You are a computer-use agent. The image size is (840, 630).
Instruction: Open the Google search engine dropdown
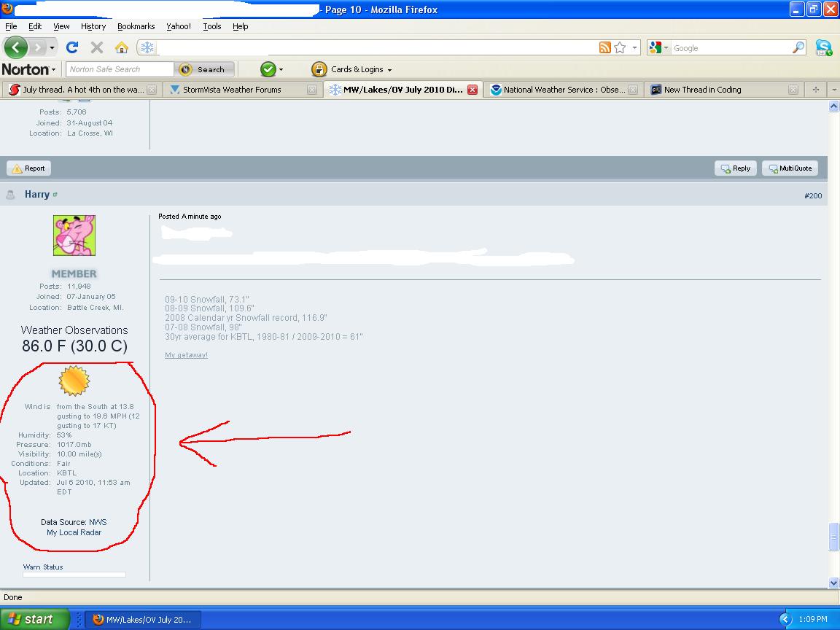pyautogui.click(x=658, y=47)
